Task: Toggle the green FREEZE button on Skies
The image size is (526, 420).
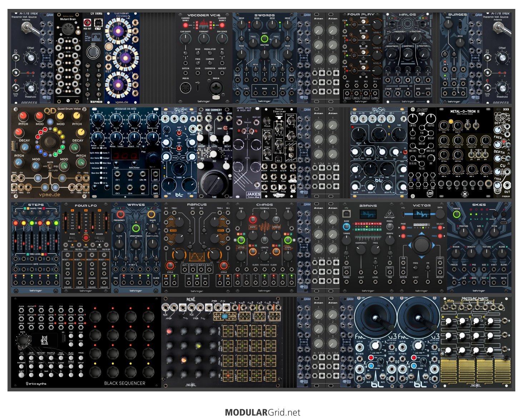Action: click(456, 214)
